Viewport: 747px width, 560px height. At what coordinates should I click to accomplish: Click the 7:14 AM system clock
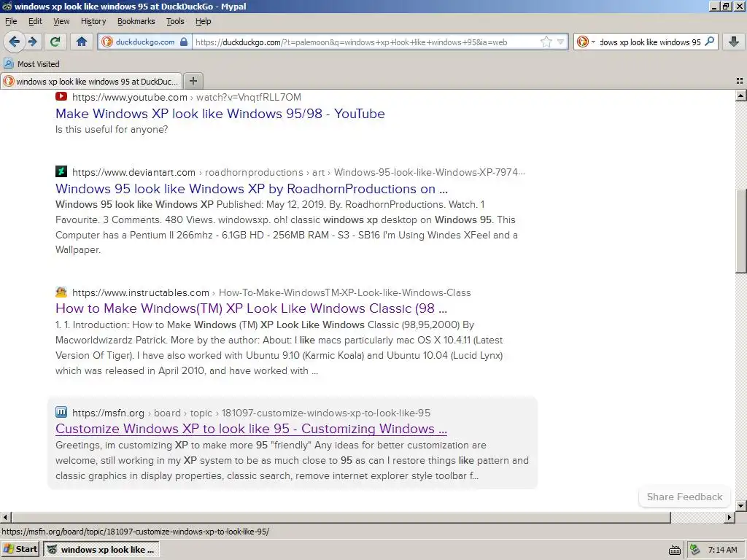(x=723, y=550)
